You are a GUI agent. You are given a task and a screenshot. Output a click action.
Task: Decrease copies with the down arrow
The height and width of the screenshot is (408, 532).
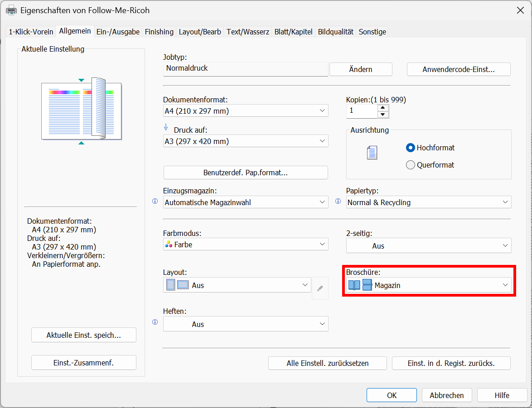(383, 115)
